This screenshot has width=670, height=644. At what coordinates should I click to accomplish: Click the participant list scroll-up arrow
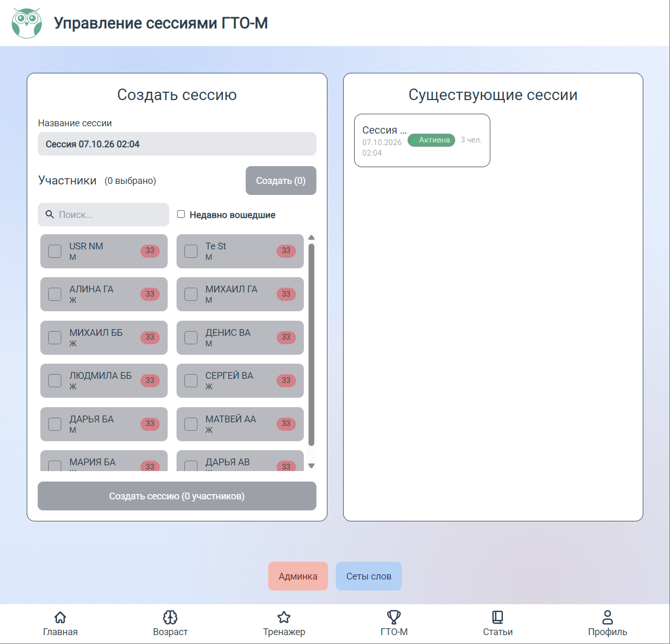click(x=312, y=238)
